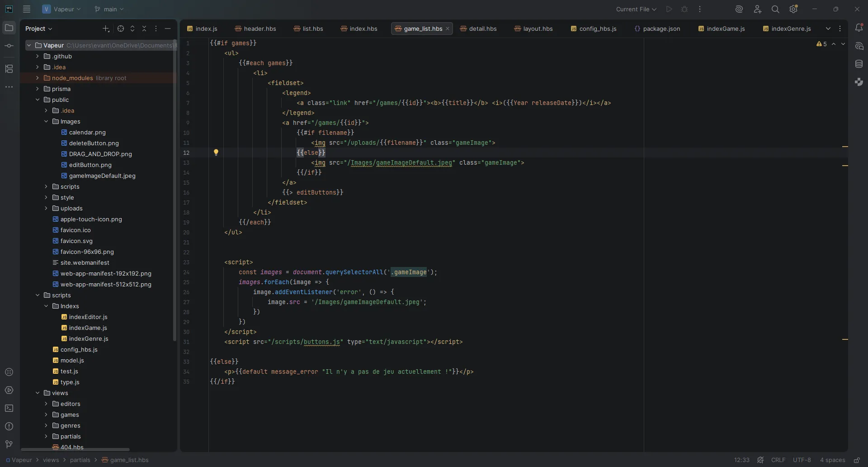868x467 pixels.
Task: Open Code With Me menu
Action: [x=758, y=9]
